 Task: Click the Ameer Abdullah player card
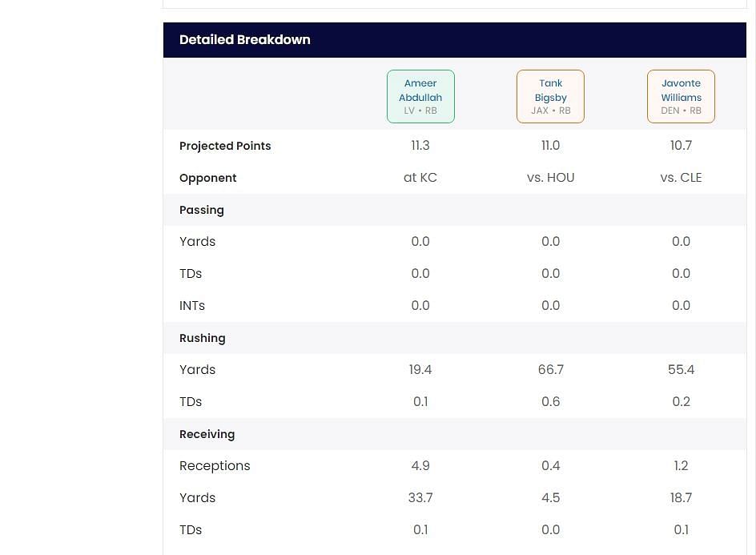coord(420,97)
